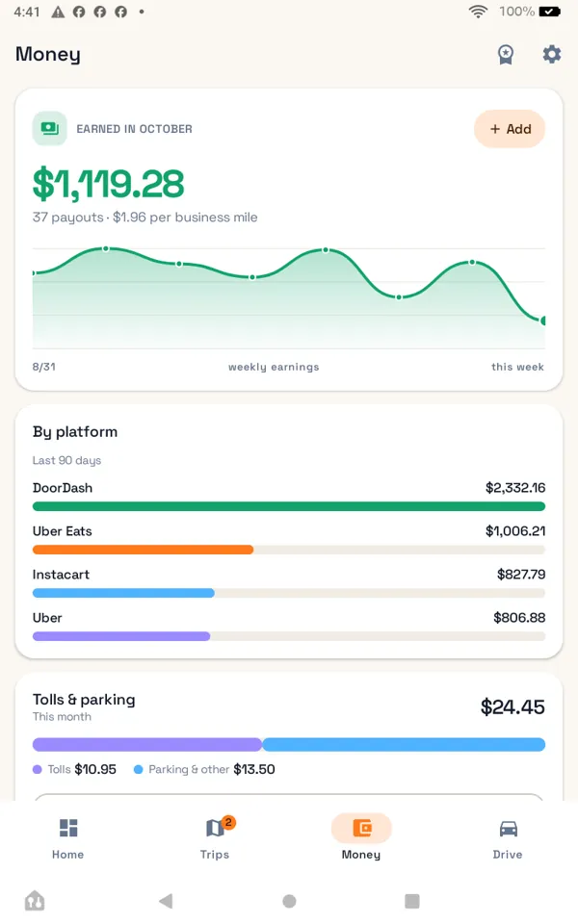Select the Money tab
Viewport: 578px width, 924px height.
[x=361, y=838]
